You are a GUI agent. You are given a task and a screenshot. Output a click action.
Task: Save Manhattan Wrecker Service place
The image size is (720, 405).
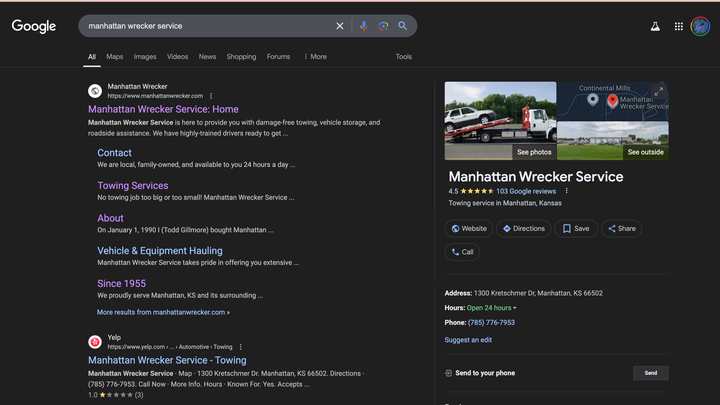click(576, 229)
